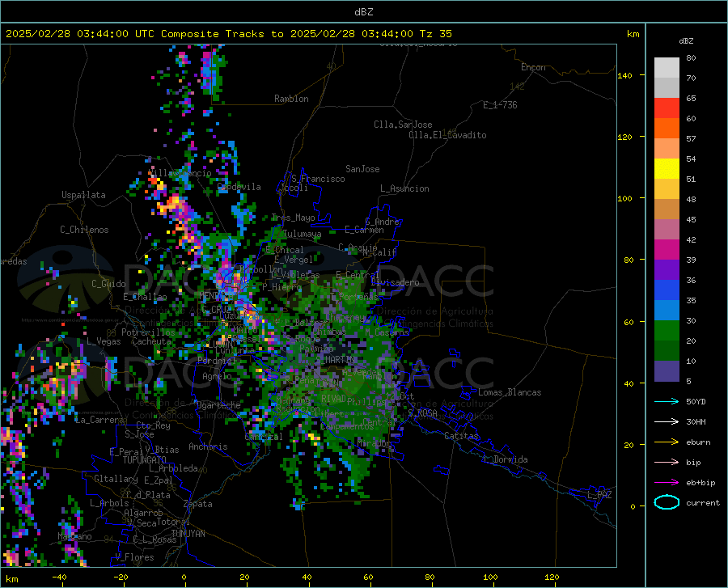Viewport: 728px width, 588px height.
Task: Click the 'eburn' legend label
Action: (x=698, y=442)
